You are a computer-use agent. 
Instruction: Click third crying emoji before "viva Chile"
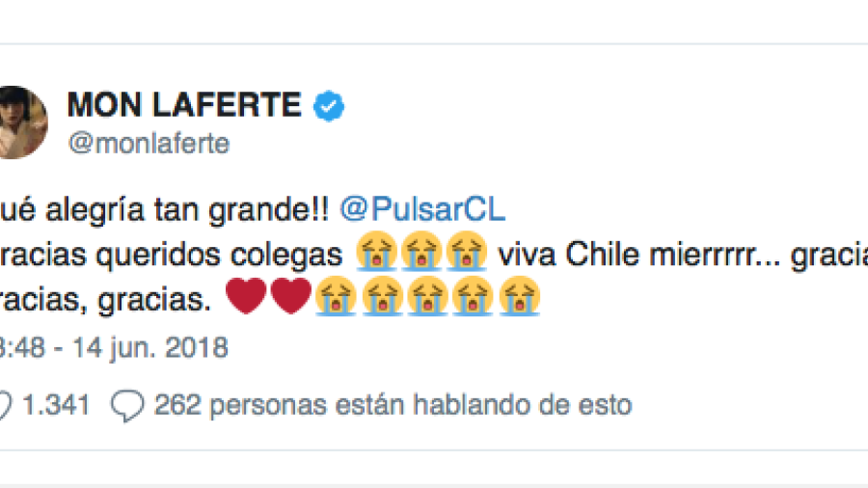tap(465, 255)
